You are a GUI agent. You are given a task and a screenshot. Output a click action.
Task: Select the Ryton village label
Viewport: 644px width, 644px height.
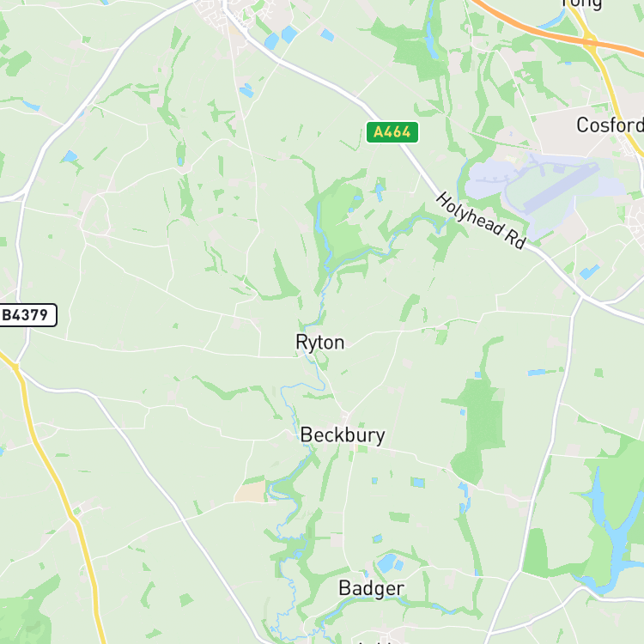tap(320, 343)
